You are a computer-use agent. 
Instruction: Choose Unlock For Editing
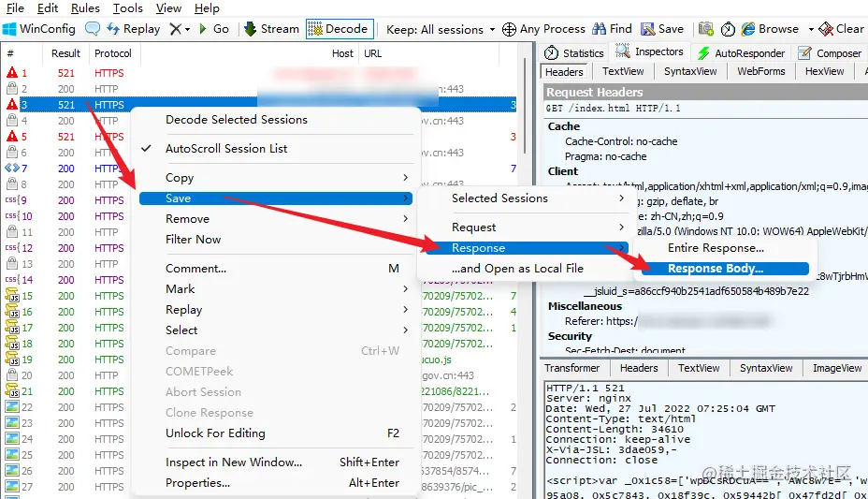276,433
